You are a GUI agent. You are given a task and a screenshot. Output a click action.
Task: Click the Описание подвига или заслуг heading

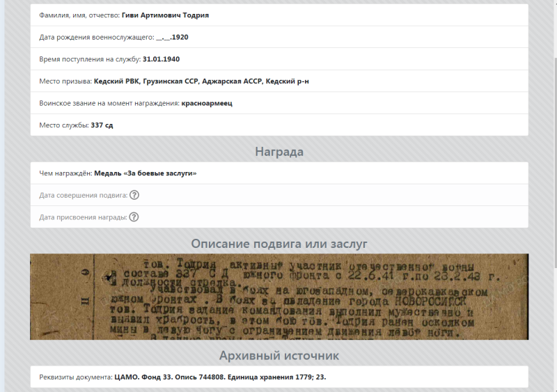279,244
